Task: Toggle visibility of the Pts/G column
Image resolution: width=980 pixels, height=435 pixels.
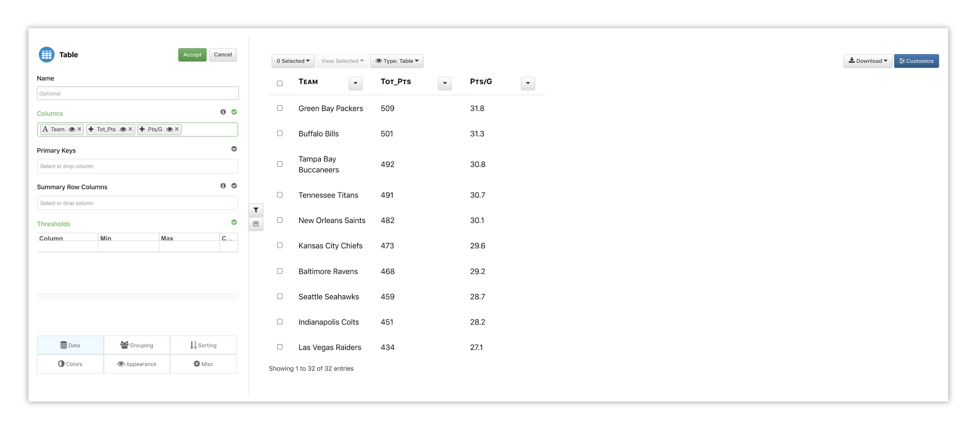Action: pos(170,129)
